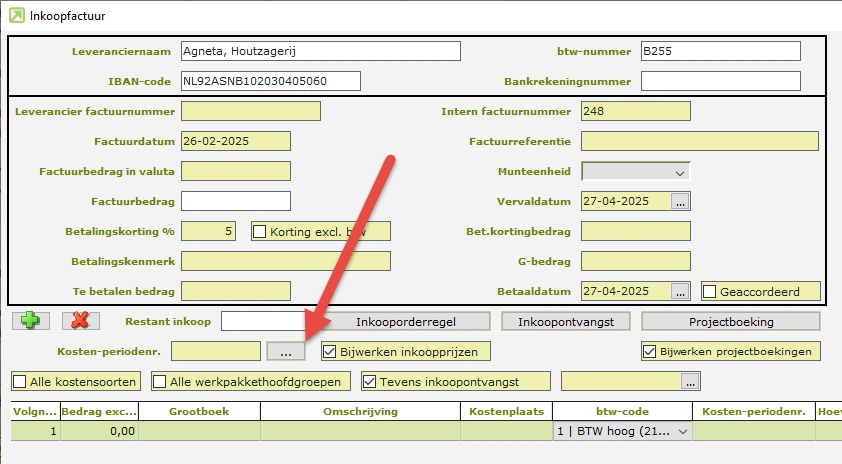Expand the Munteenheid dropdown
Screen dimensions: 842x464
click(x=681, y=171)
